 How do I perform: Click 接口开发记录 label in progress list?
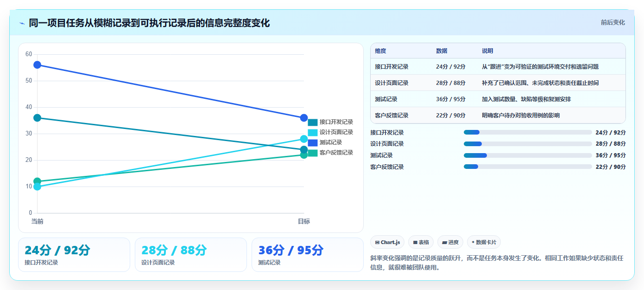coord(387,132)
